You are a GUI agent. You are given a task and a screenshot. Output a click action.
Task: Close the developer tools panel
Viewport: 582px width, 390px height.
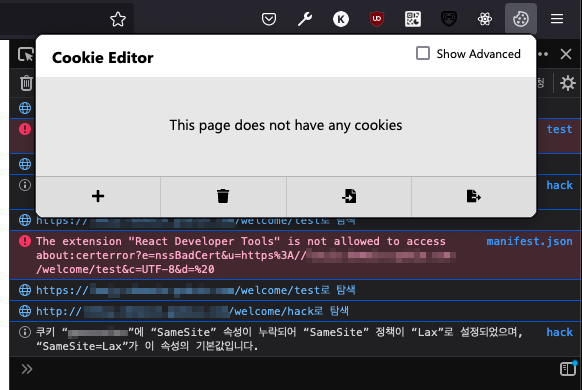click(x=566, y=54)
